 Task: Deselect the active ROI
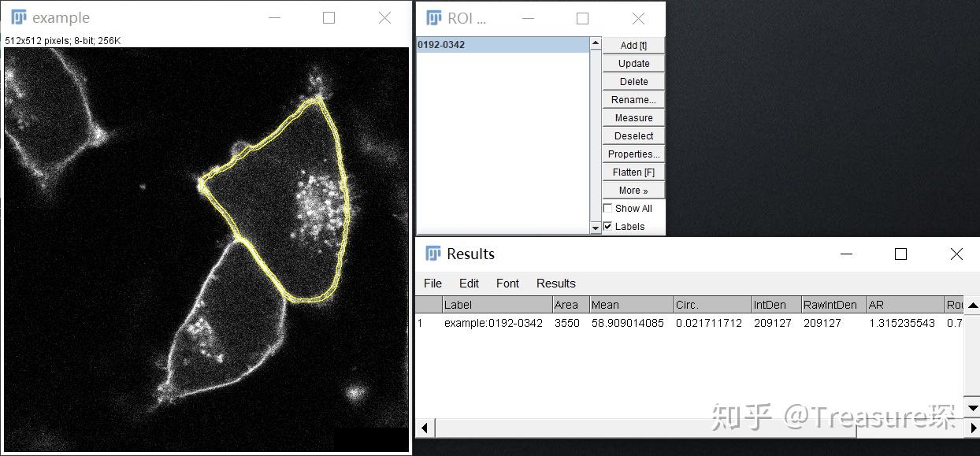click(x=633, y=135)
